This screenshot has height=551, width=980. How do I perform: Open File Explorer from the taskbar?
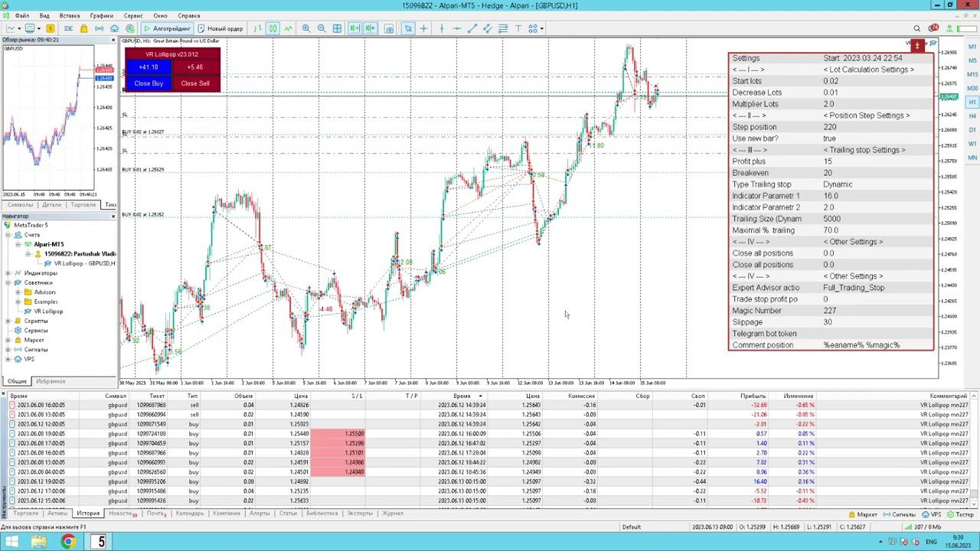click(39, 542)
